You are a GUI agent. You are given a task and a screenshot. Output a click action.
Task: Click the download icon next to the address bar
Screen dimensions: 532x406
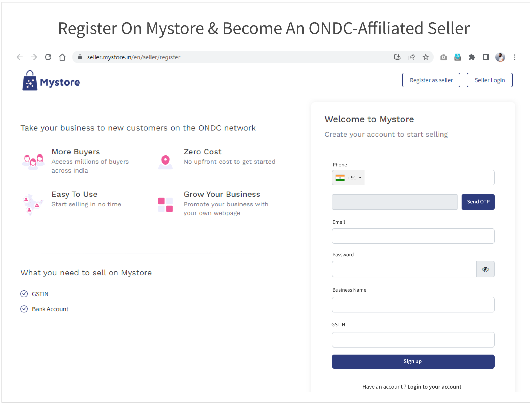[398, 57]
